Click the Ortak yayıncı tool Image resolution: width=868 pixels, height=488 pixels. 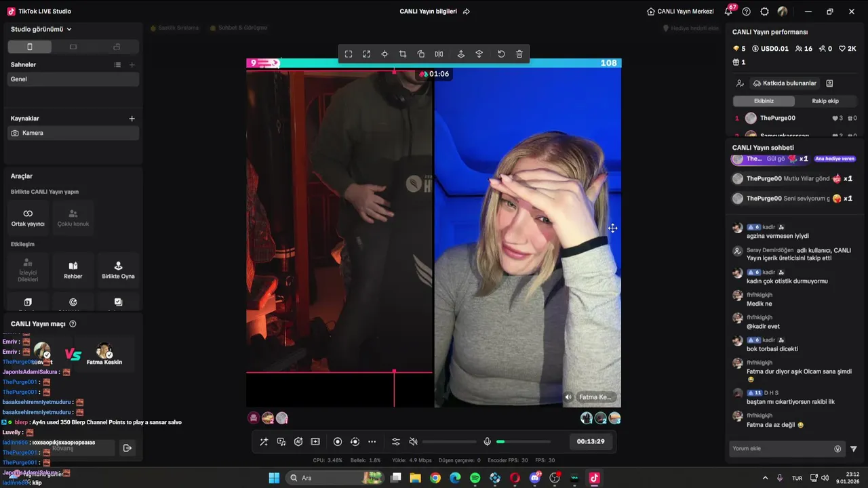[28, 218]
